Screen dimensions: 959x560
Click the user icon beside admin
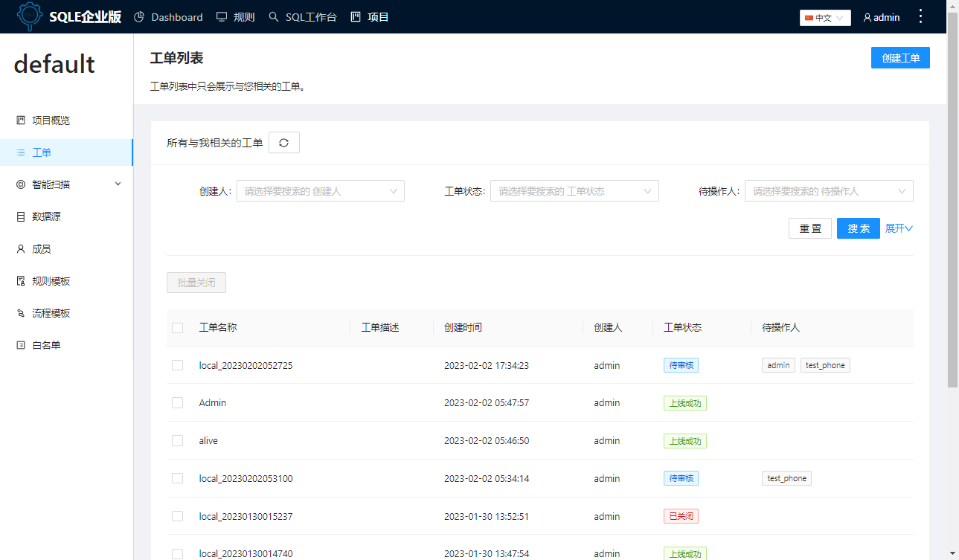867,18
